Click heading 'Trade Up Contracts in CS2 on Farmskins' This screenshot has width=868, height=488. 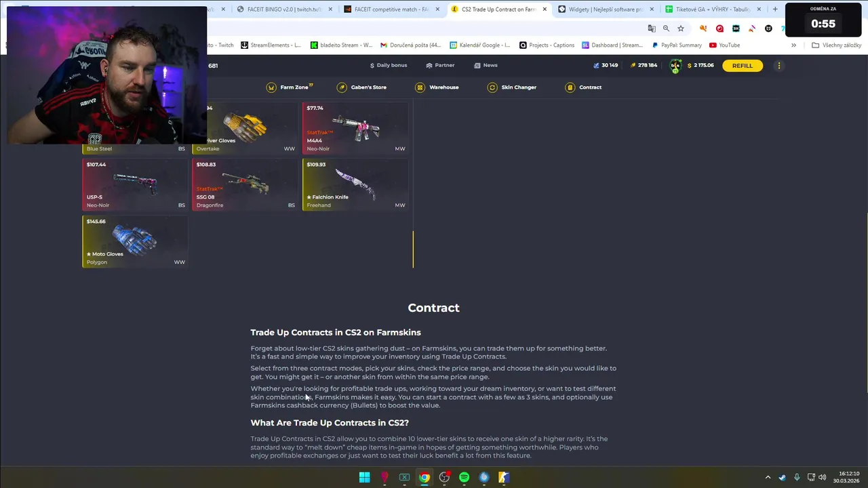click(336, 333)
